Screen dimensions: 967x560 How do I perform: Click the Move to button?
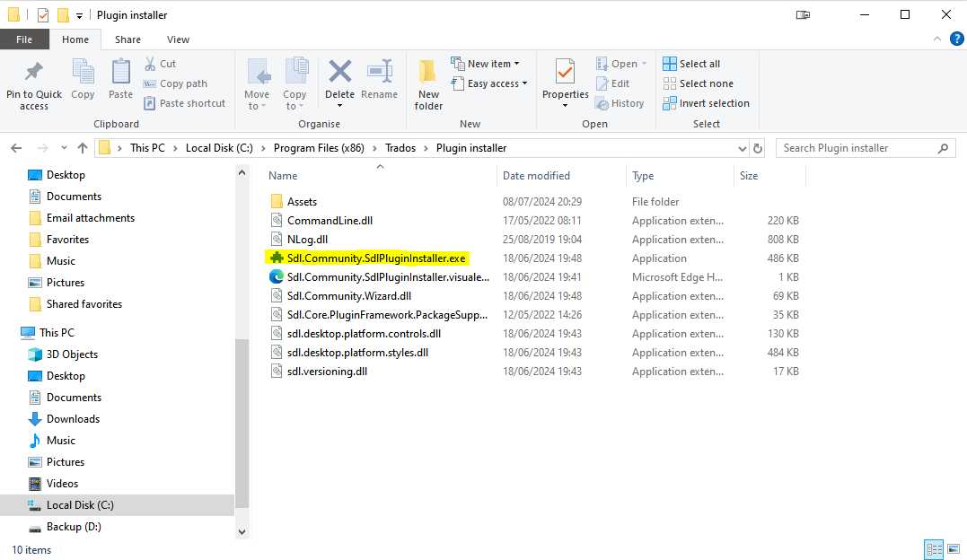(x=257, y=83)
